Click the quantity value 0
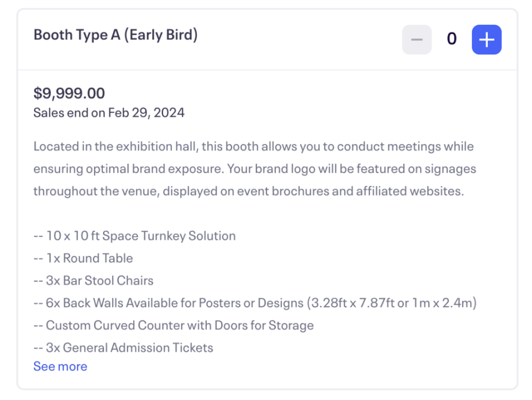The image size is (532, 400). pos(452,39)
